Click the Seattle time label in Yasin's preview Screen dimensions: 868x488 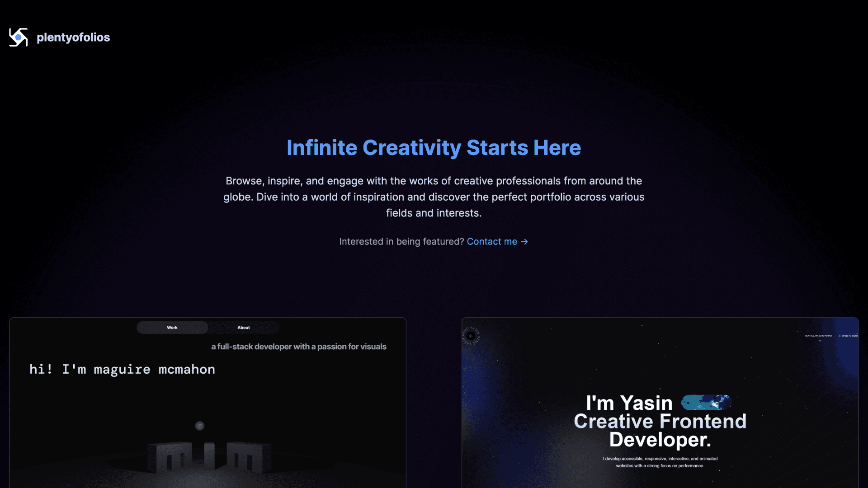click(x=818, y=336)
